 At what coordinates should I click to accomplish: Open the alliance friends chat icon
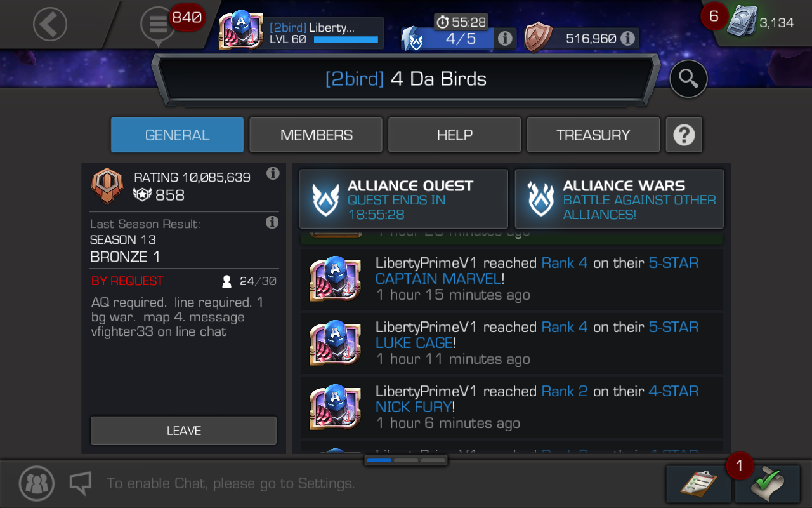click(x=37, y=483)
